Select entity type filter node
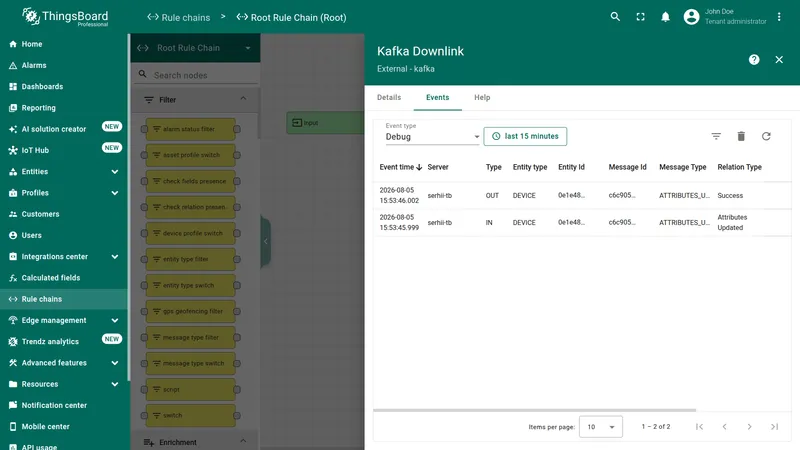This screenshot has height=450, width=800. coord(191,259)
